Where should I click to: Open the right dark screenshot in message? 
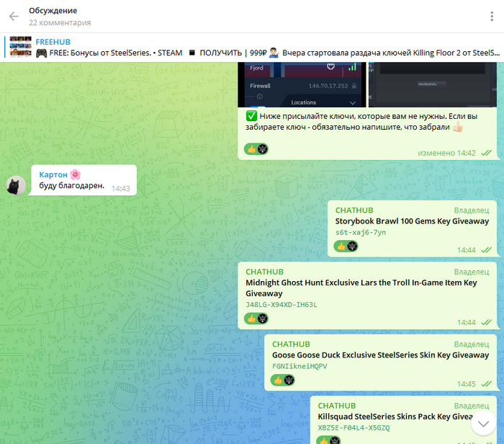[432, 84]
